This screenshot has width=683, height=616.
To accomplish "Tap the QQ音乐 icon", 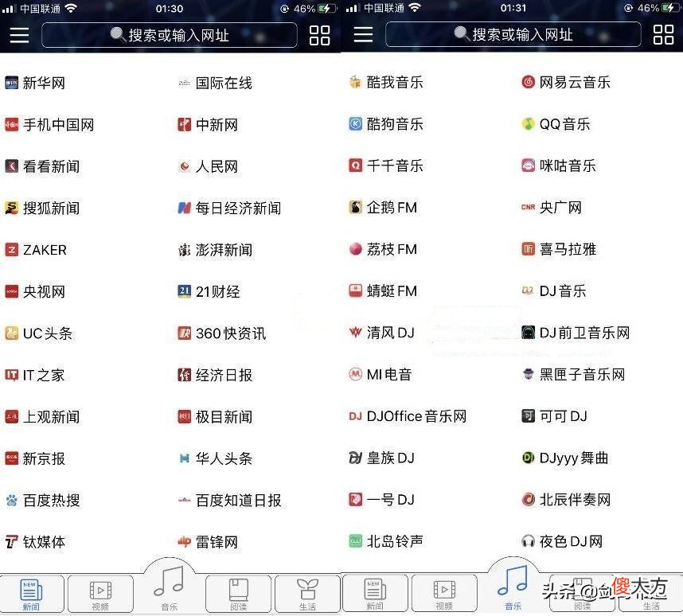I will pos(528,123).
